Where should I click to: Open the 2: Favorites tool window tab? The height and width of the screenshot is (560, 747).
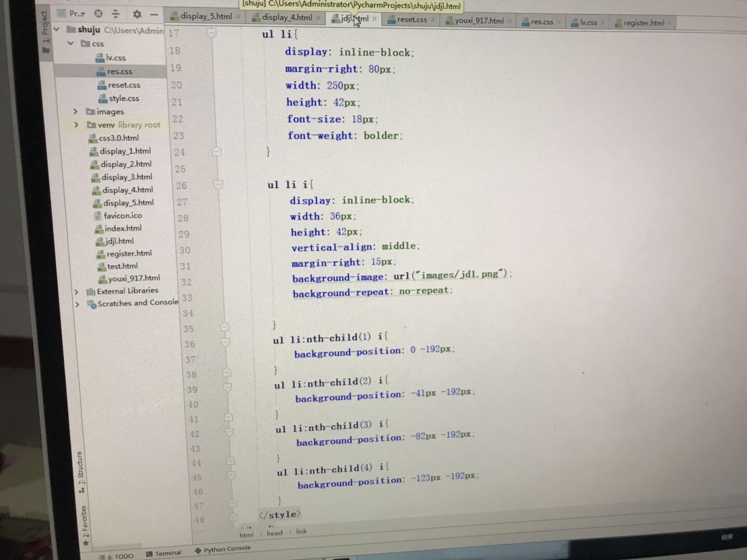coord(85,526)
